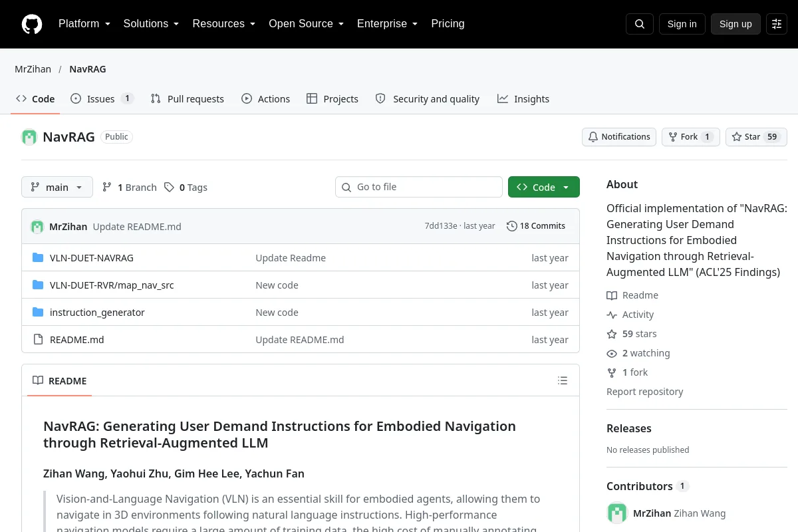Open the 18 Commits history link
This screenshot has width=798, height=532.
(x=536, y=226)
